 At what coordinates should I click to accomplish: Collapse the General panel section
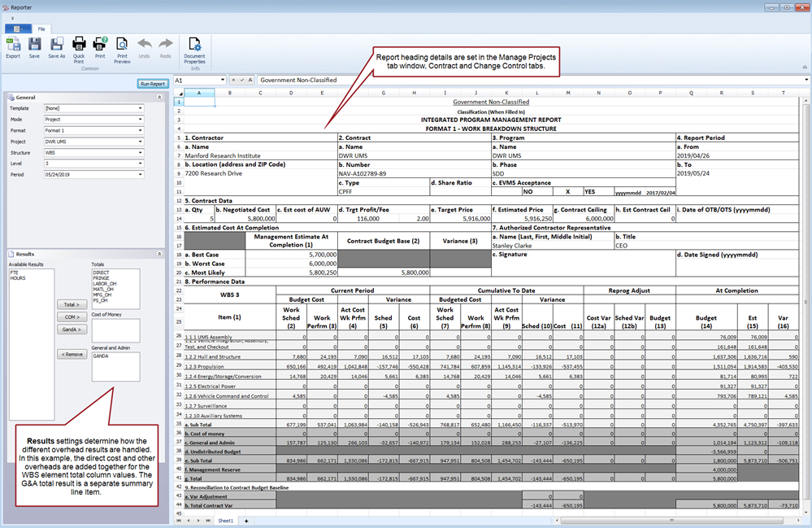[160, 97]
